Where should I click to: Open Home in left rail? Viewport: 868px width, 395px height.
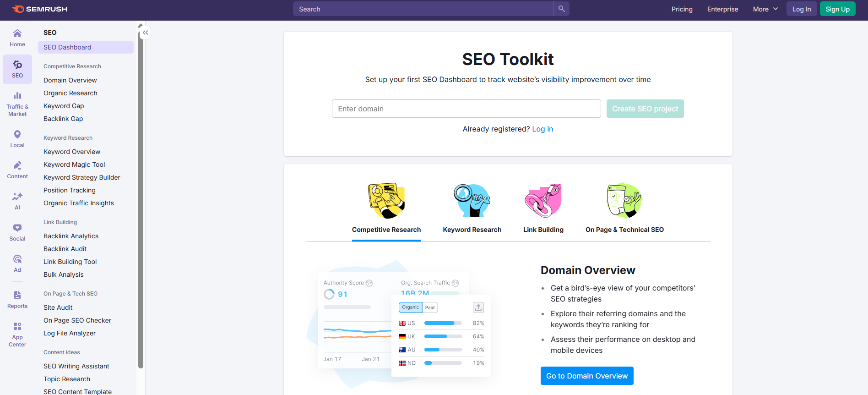(x=17, y=38)
